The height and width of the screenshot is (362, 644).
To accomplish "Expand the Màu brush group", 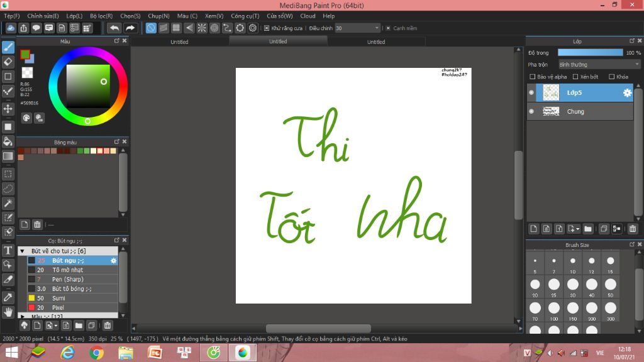I will coord(23,317).
